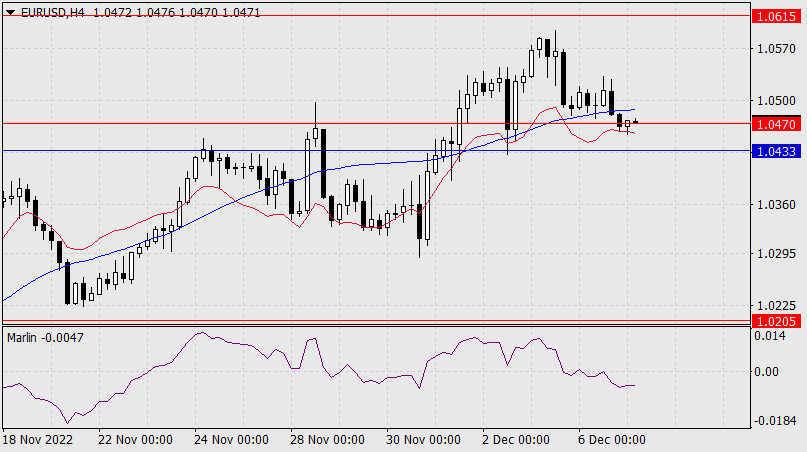The height and width of the screenshot is (452, 807).
Task: Click the 30 Nov 00:00 time label
Action: coord(423,439)
